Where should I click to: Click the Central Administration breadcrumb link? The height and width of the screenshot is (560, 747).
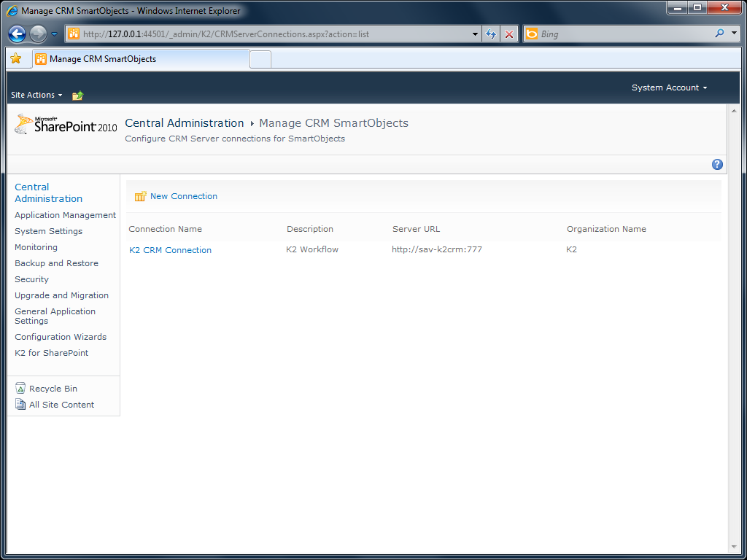185,122
